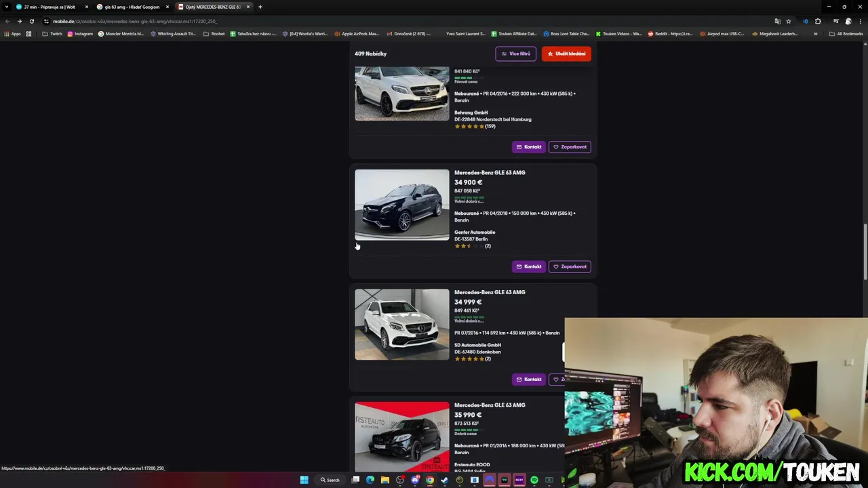Close the Wolt tab
This screenshot has width=868, height=488.
[x=87, y=7]
